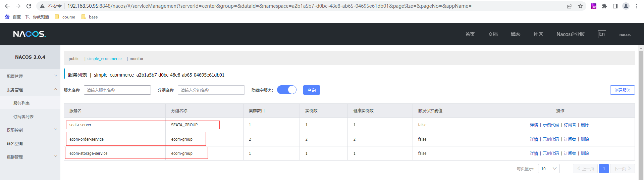Click the insecure site warning icon

pos(42,6)
